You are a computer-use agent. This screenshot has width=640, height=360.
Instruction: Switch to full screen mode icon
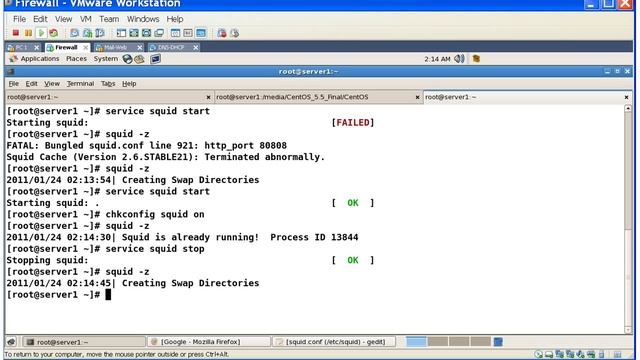(134, 33)
